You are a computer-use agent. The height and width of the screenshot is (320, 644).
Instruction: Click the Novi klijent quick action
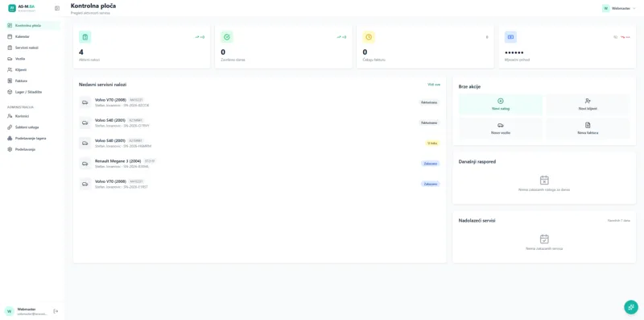[588, 105]
